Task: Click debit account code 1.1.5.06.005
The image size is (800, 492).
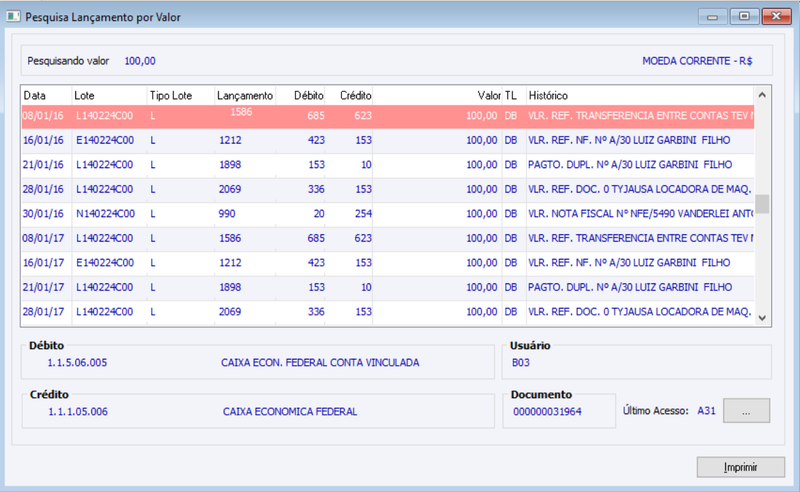Action: pyautogui.click(x=77, y=363)
